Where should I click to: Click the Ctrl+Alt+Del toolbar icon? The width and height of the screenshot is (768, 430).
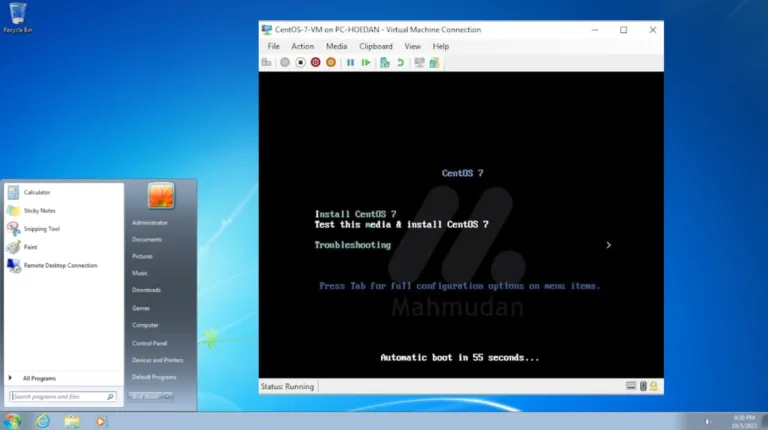(266, 62)
